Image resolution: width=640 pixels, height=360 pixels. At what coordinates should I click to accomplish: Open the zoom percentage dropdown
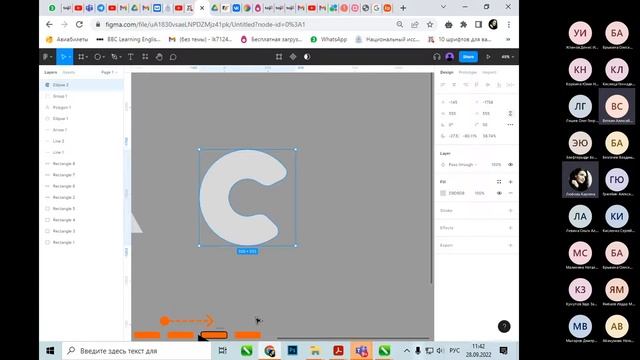click(x=507, y=57)
